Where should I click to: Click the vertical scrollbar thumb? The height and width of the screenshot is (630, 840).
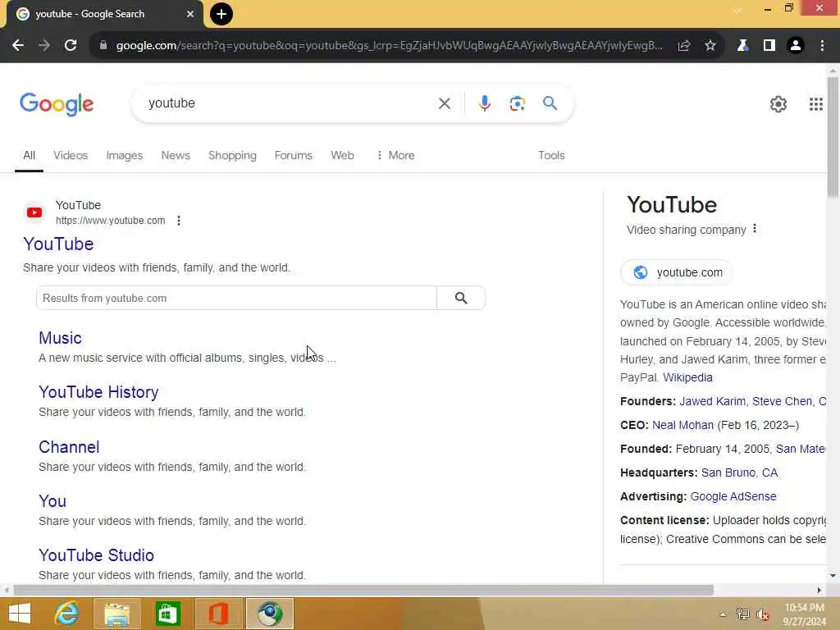click(x=833, y=137)
